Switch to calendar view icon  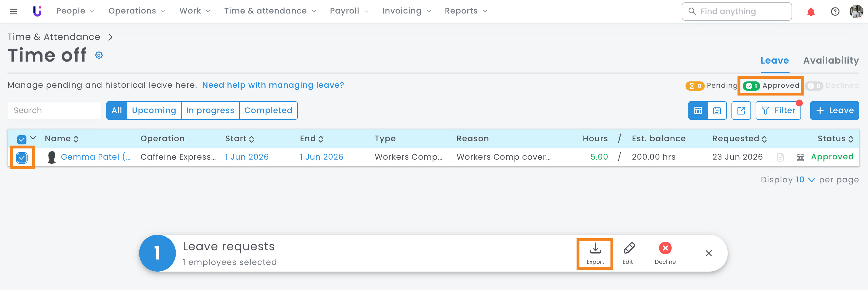717,110
